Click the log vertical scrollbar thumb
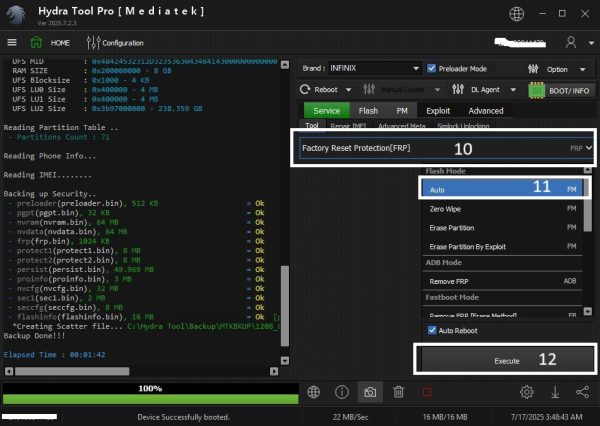Image resolution: width=600 pixels, height=426 pixels. tap(285, 305)
